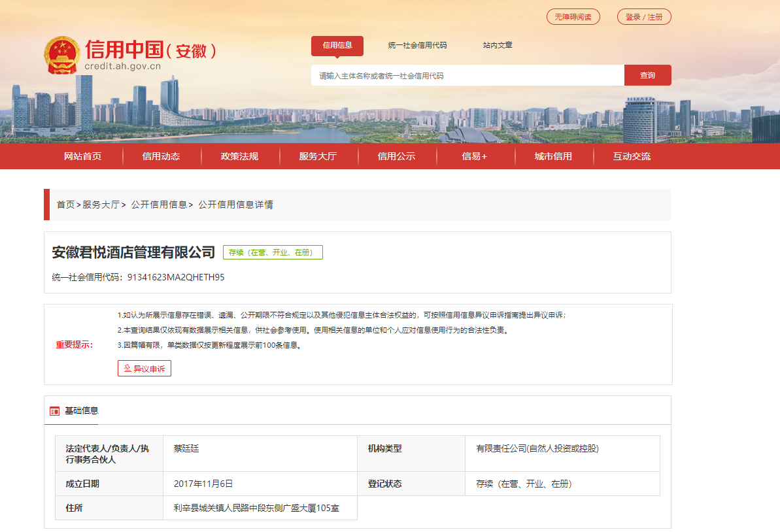780x532 pixels.
Task: Open the 互动交流 menu item
Action: pos(632,156)
